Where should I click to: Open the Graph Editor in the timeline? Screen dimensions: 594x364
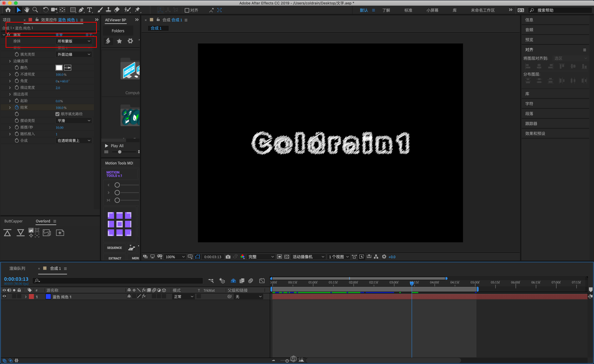tap(262, 281)
